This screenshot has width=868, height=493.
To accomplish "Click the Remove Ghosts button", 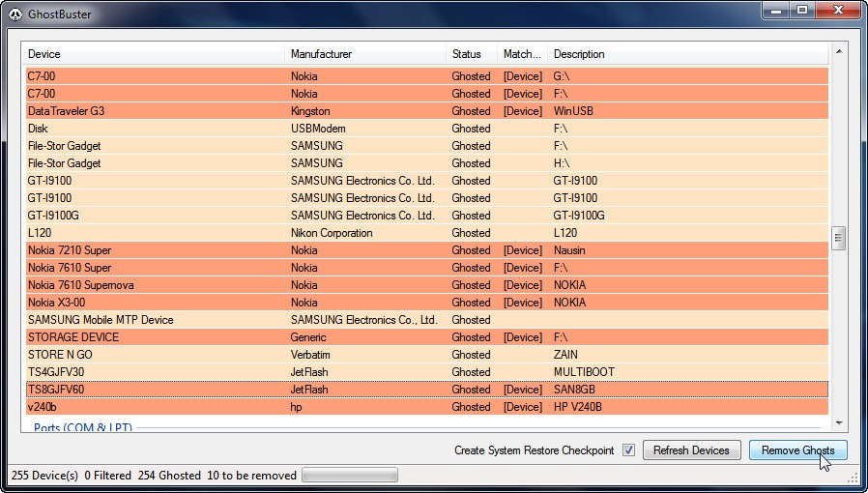I will [797, 450].
